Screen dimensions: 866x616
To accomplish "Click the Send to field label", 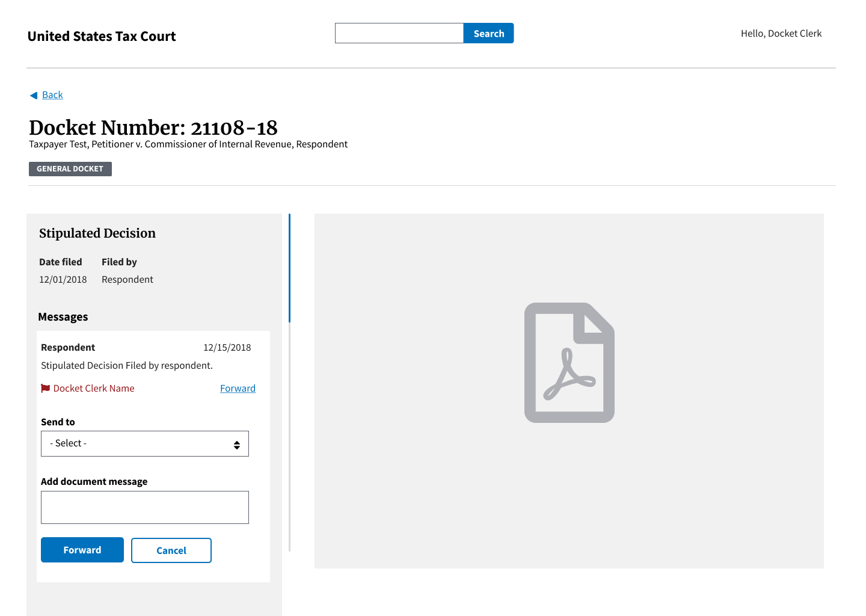I will tap(58, 422).
